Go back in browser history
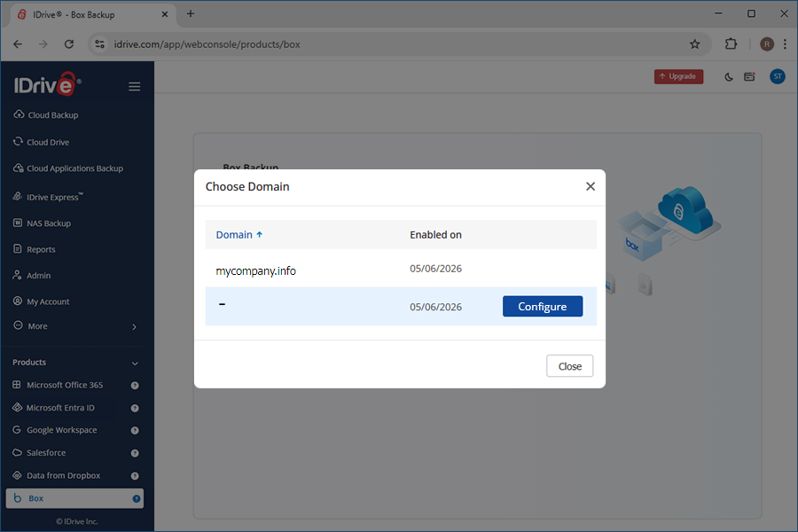The height and width of the screenshot is (532, 798). coord(18,44)
